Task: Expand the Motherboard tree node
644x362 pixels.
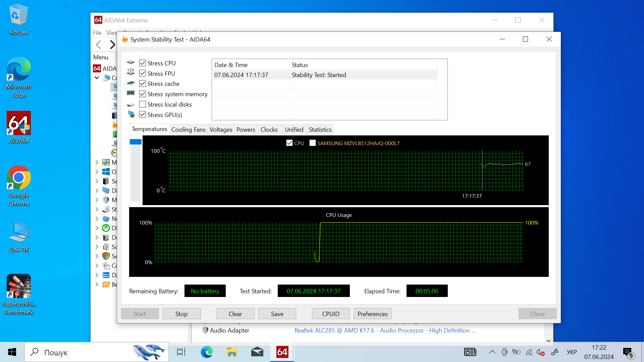Action: pyautogui.click(x=97, y=163)
